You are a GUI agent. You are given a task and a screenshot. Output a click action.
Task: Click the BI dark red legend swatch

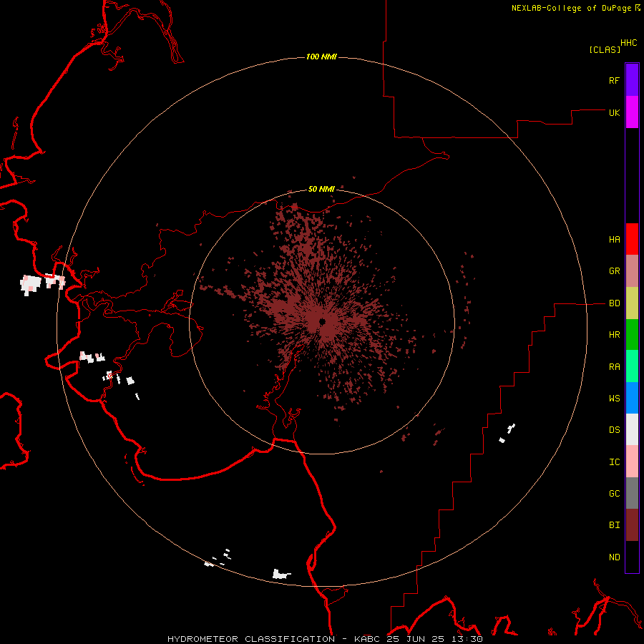coord(632,525)
